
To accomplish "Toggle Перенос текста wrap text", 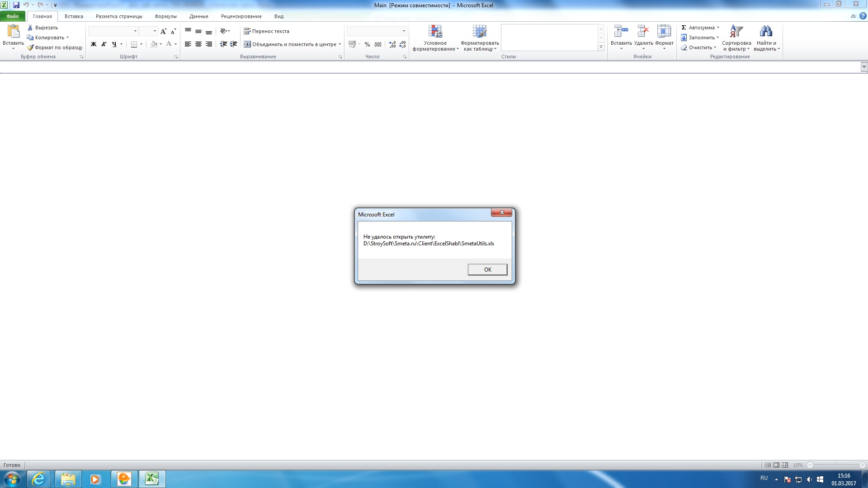I will (267, 31).
